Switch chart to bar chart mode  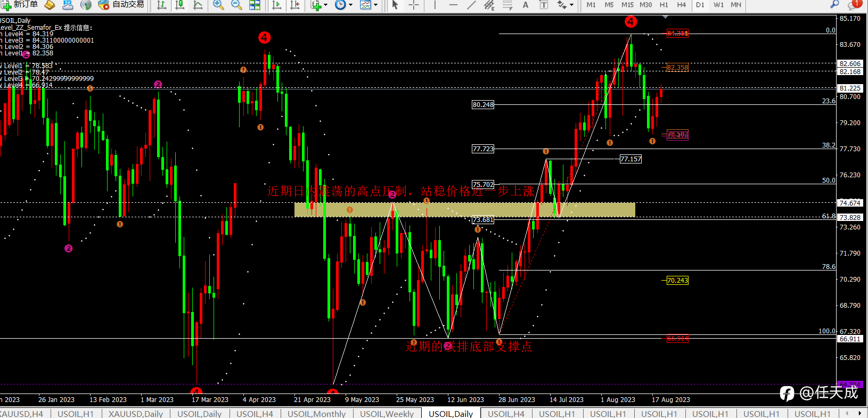pos(161,5)
